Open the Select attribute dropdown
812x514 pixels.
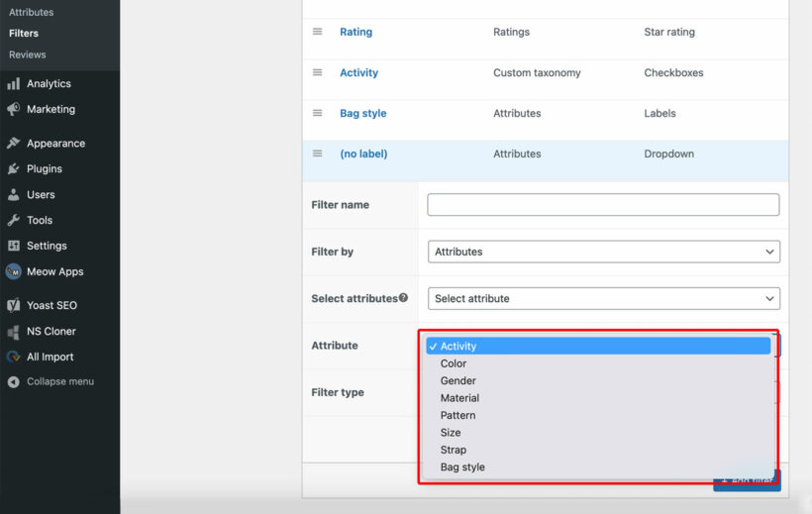(604, 298)
